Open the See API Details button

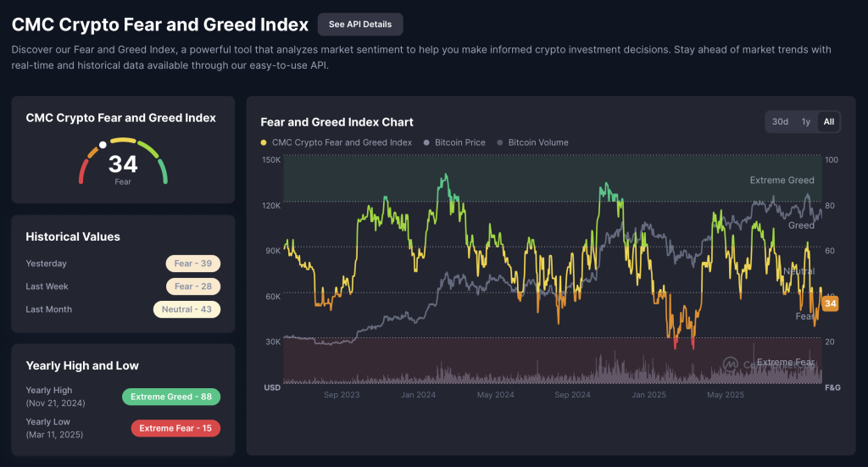(359, 25)
